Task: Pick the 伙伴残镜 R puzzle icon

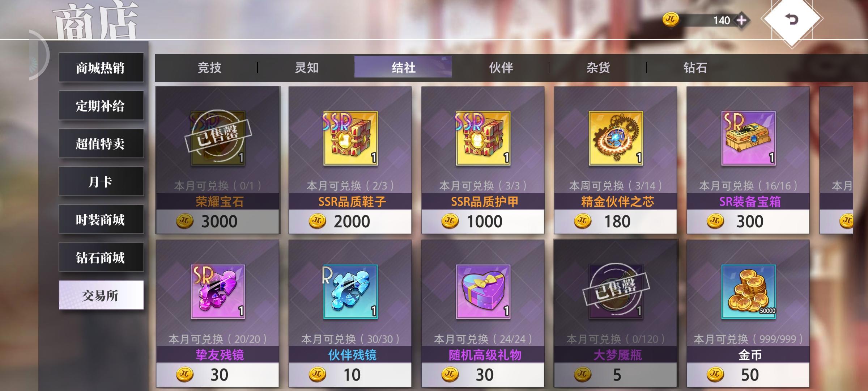Action: [x=350, y=291]
